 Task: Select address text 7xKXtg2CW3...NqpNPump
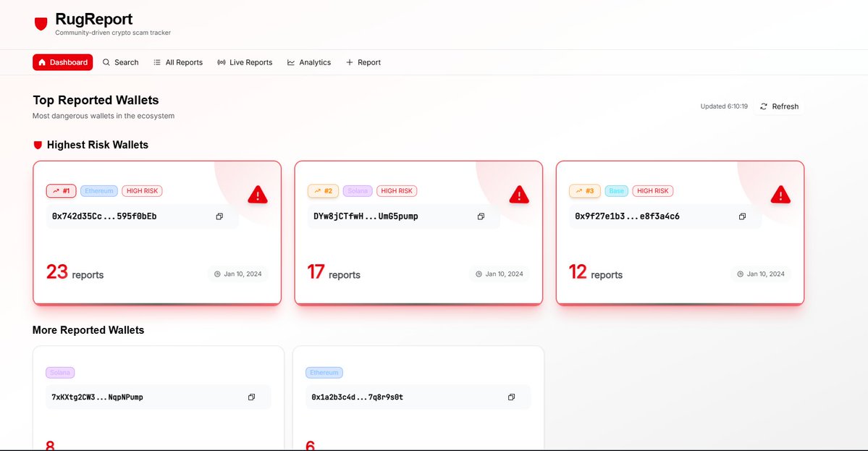[x=98, y=397]
